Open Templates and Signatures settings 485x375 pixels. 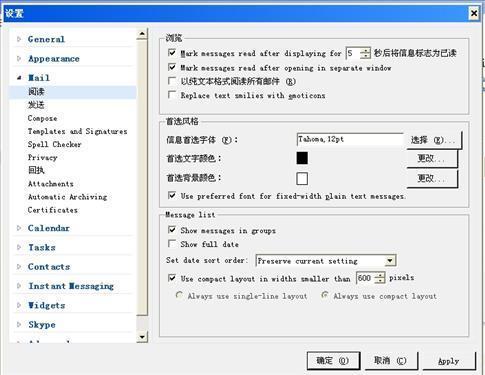coord(77,131)
